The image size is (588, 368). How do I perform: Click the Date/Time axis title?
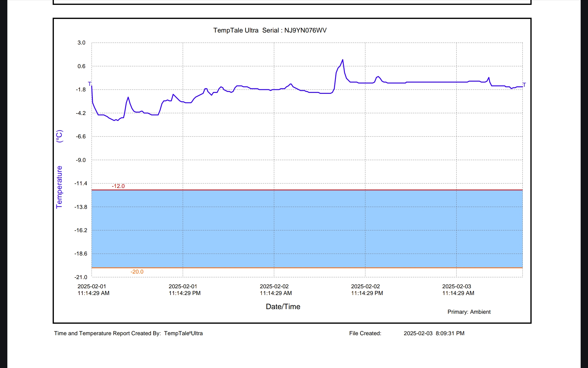pyautogui.click(x=283, y=307)
